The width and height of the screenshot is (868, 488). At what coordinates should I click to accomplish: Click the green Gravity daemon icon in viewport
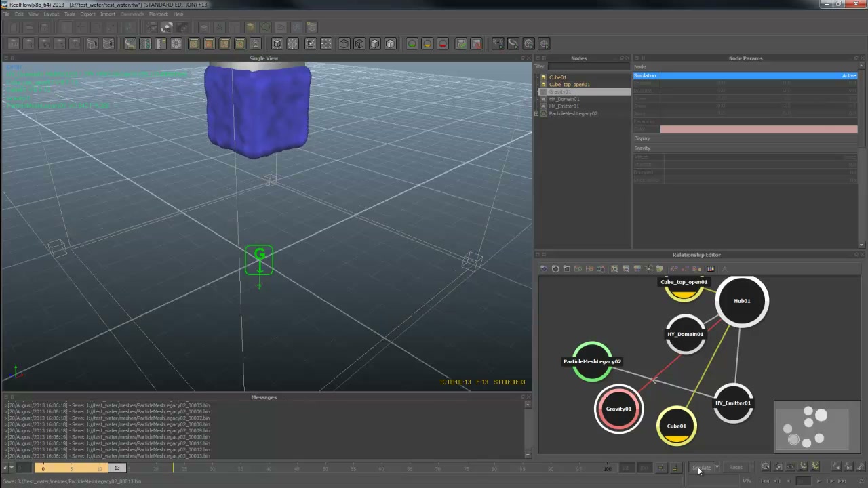[x=259, y=261]
